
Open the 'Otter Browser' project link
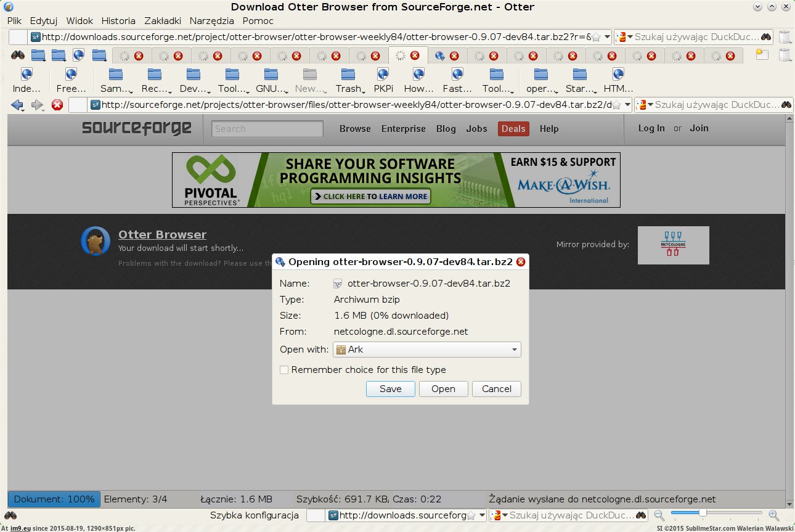click(x=162, y=234)
